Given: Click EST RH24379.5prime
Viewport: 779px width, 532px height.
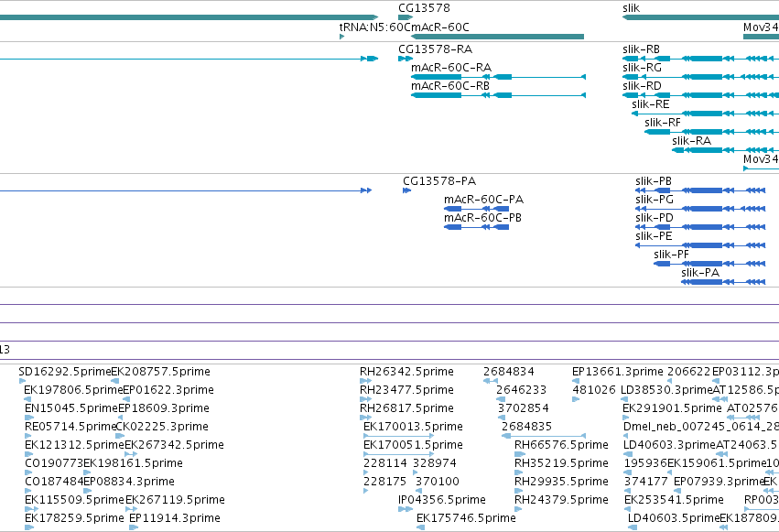Looking at the screenshot, I should pos(561,500).
